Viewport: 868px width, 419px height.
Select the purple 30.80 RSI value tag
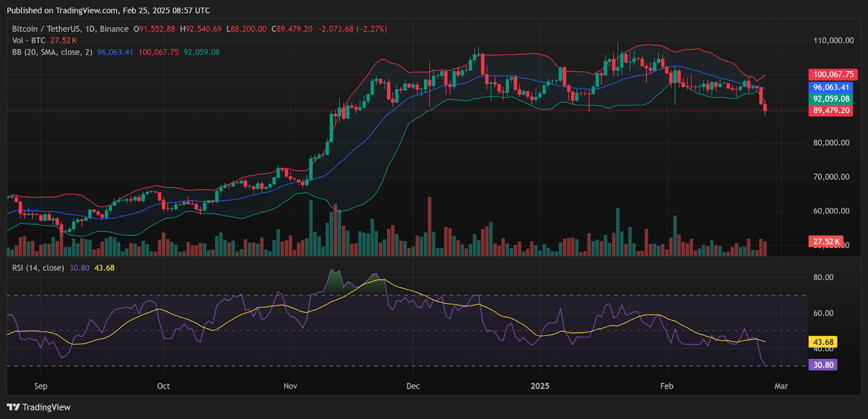coord(823,365)
